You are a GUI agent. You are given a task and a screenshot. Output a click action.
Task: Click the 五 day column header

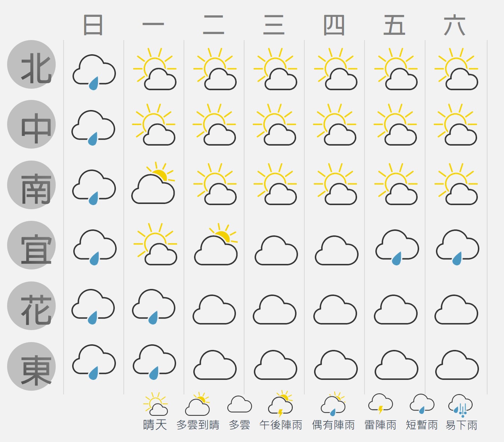pos(394,25)
